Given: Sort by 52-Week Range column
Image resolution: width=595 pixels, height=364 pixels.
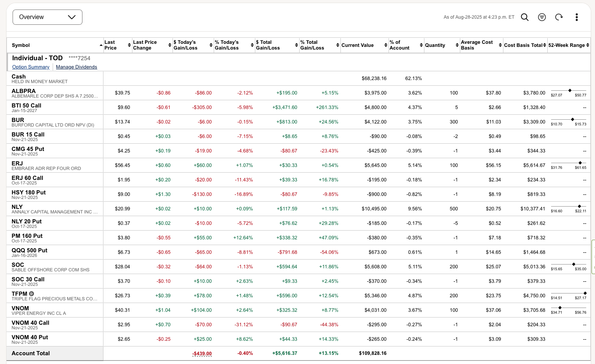Looking at the screenshot, I should pos(569,45).
